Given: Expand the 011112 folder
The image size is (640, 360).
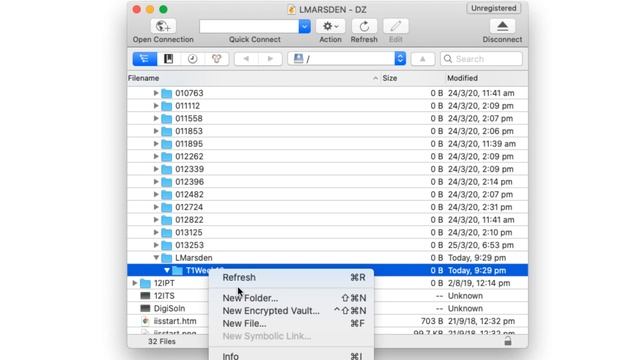Looking at the screenshot, I should tap(156, 106).
